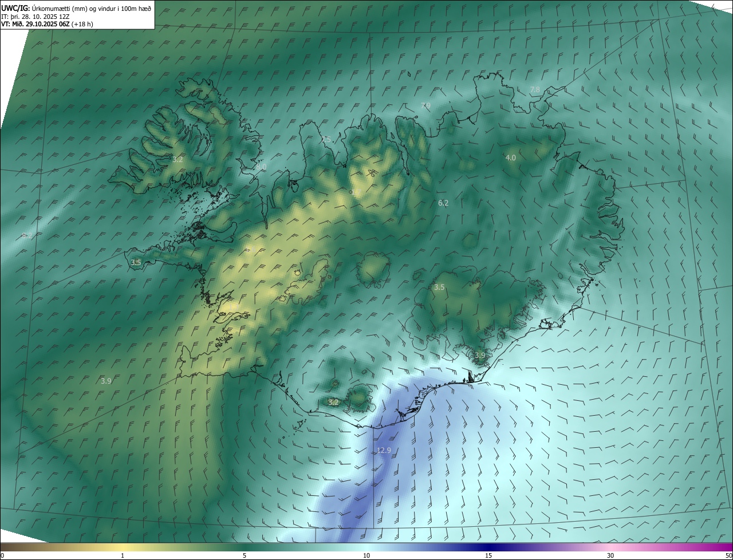Click the 'UWC/IG: Úrkomumætti (mm)' title line
Viewport: 733px width, 560px height.
click(76, 9)
